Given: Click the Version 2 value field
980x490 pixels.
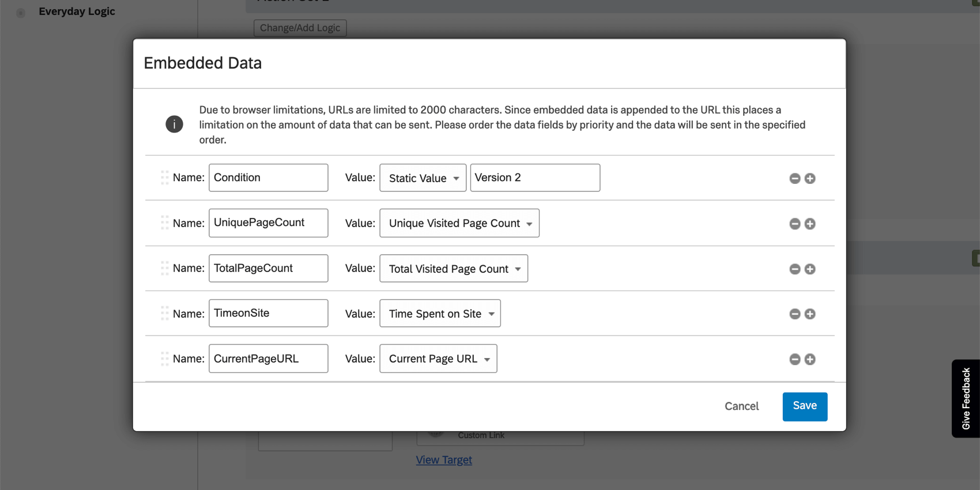Looking at the screenshot, I should (x=534, y=178).
